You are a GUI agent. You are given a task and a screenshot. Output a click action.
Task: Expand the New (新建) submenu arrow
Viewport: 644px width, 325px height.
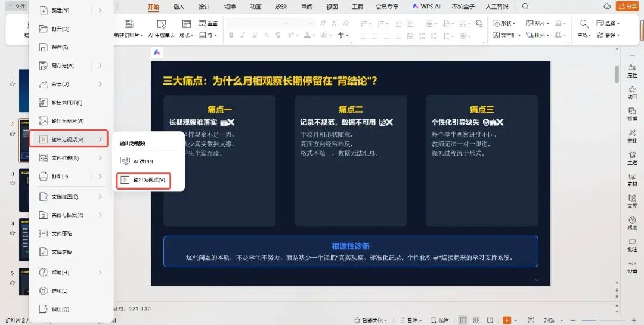[100, 10]
